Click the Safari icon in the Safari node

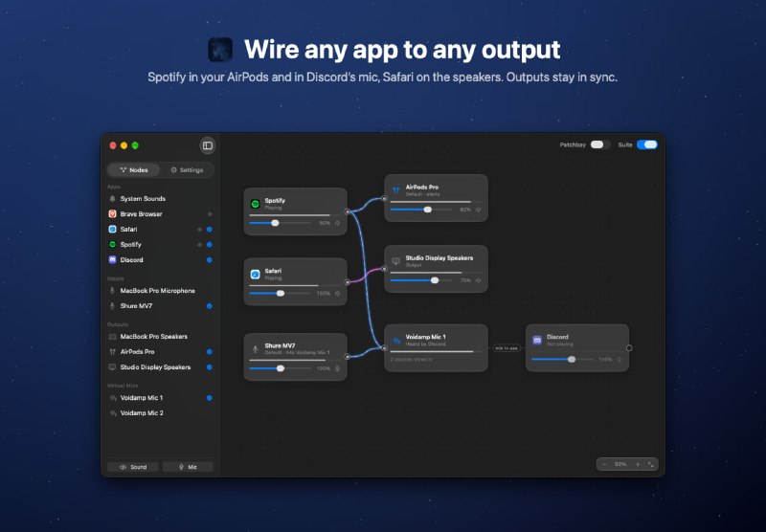pyautogui.click(x=255, y=275)
